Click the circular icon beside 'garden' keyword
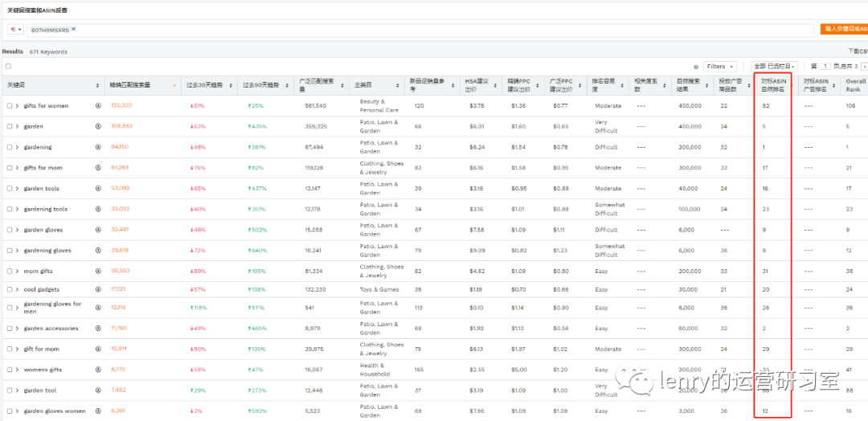This screenshot has height=421, width=868. point(98,127)
